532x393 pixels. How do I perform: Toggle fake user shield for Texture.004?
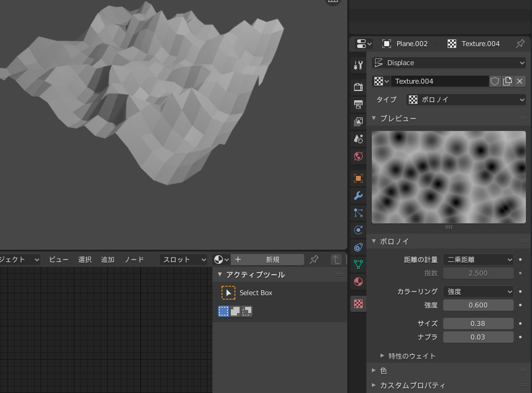[494, 81]
